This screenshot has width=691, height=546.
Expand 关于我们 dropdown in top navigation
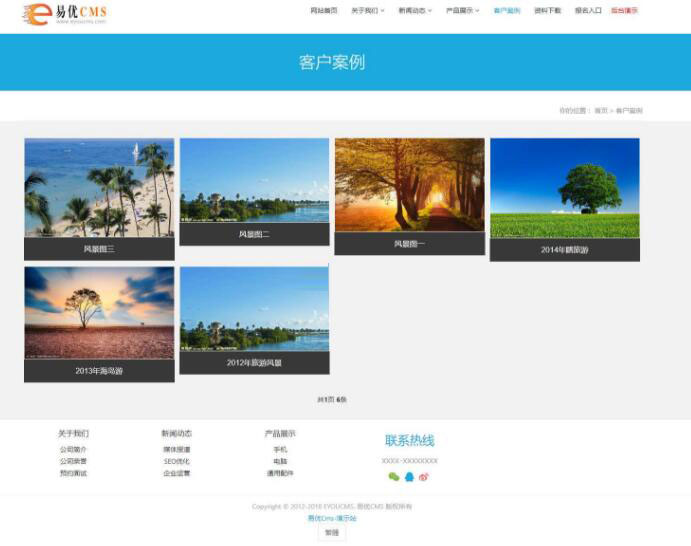point(368,11)
